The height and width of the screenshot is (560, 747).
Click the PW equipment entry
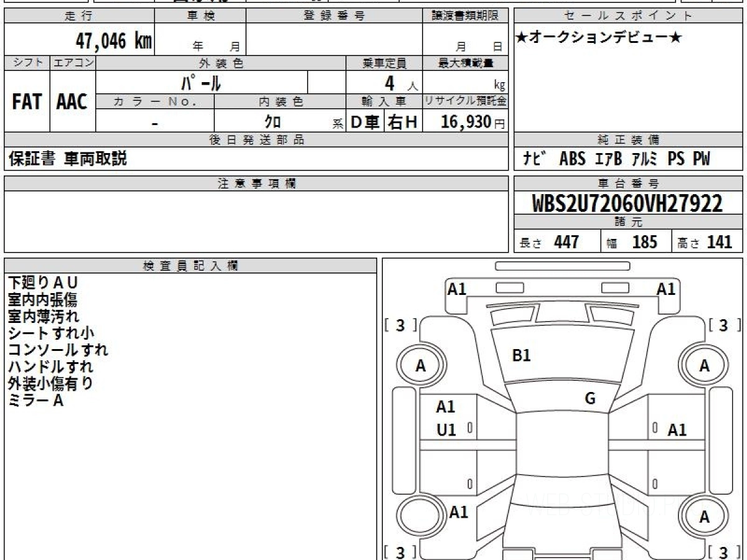[x=702, y=159]
